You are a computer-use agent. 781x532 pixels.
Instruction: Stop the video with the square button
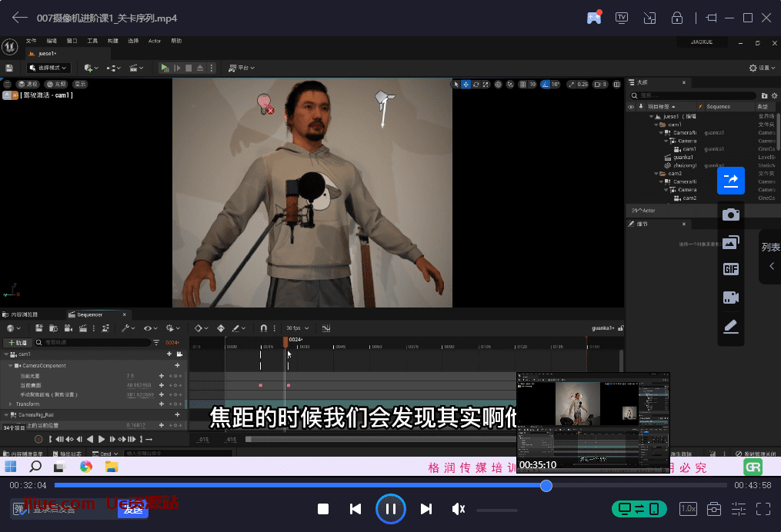(x=323, y=509)
